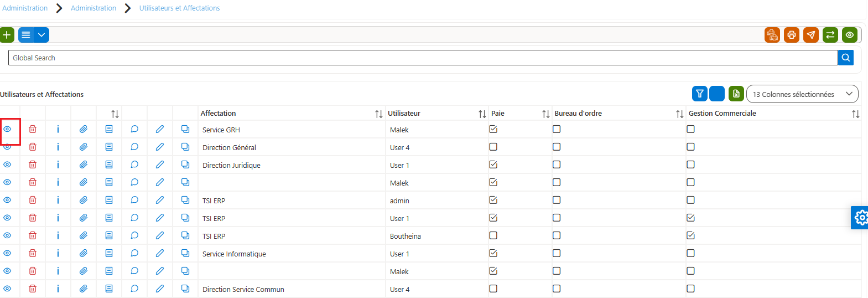Click the green swap arrows icon
Image resolution: width=868 pixels, height=298 pixels.
[830, 35]
